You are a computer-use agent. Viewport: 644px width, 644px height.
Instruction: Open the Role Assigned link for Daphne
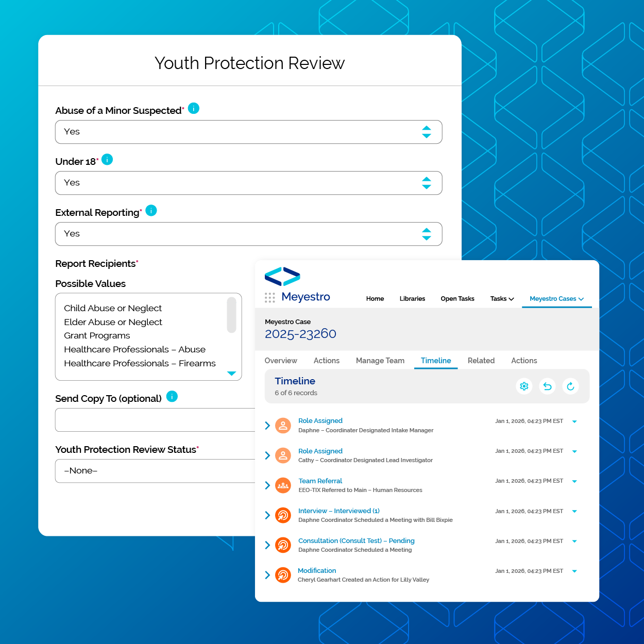point(320,421)
